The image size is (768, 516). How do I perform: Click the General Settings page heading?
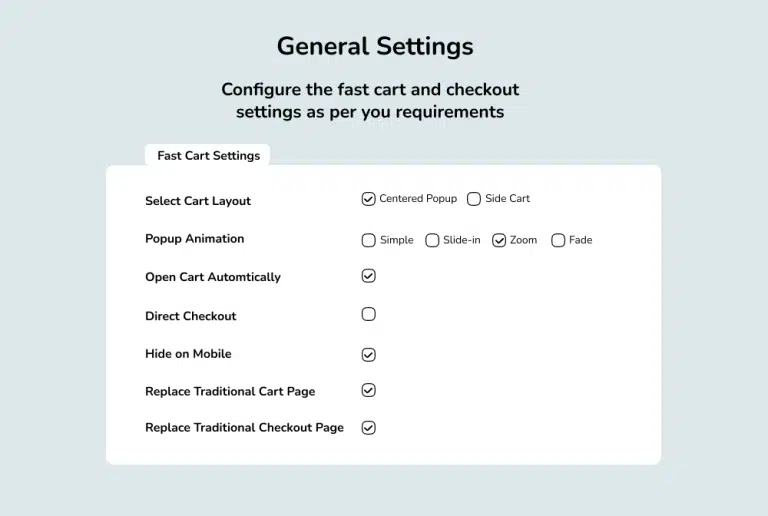click(x=375, y=46)
